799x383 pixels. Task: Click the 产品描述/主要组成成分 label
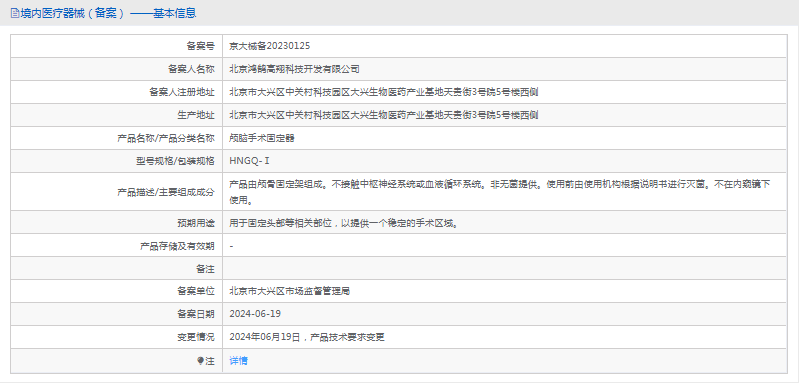[166, 192]
